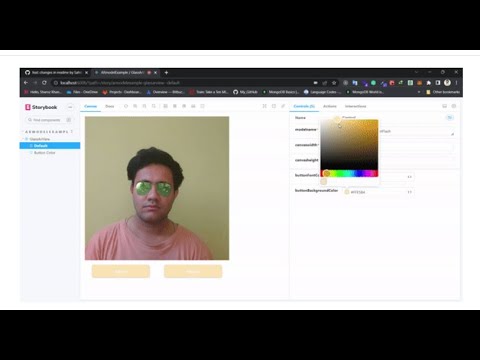Image resolution: width=480 pixels, height=360 pixels.
Task: Click the zoom out icon in the Storybook toolbar
Action: 144,106
